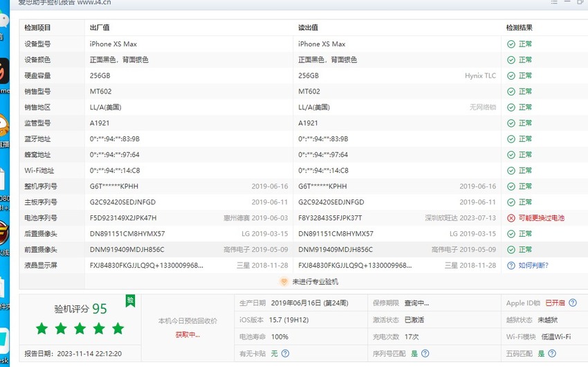This screenshot has width=588, height=367.
Task: Click the green 验 badge ribbon
Action: [x=130, y=301]
